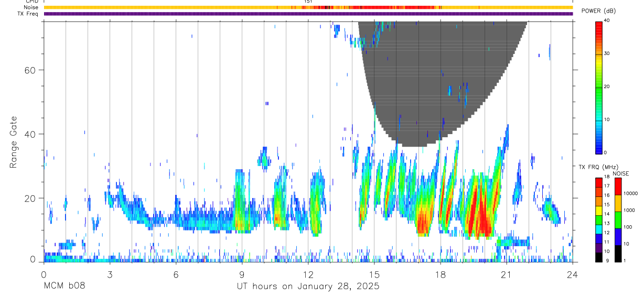
Task: Click UT hour tick label '6'
Action: pos(176,274)
